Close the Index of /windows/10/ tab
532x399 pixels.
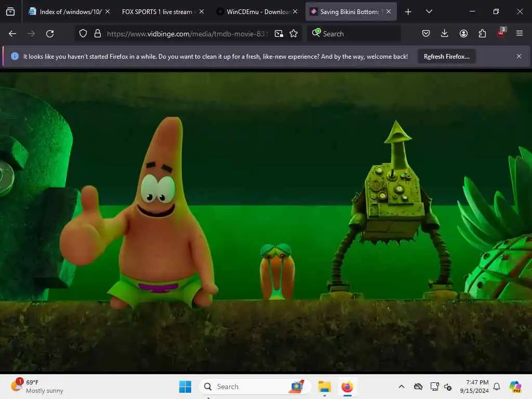tap(108, 11)
